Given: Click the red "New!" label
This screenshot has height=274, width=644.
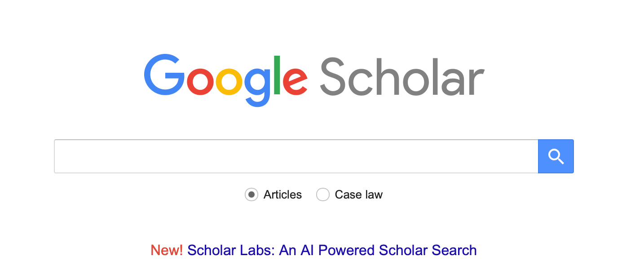Looking at the screenshot, I should 167,250.
